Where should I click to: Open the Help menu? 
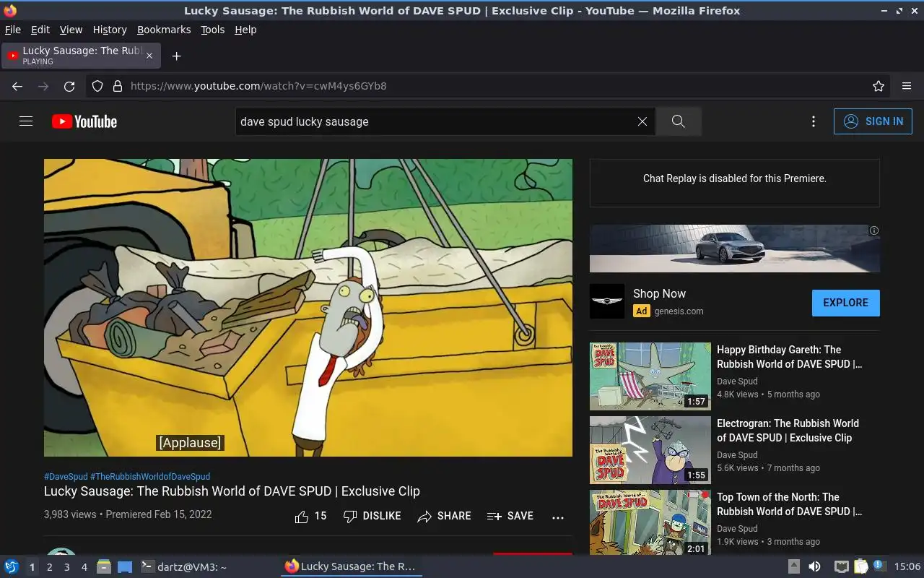pyautogui.click(x=245, y=30)
